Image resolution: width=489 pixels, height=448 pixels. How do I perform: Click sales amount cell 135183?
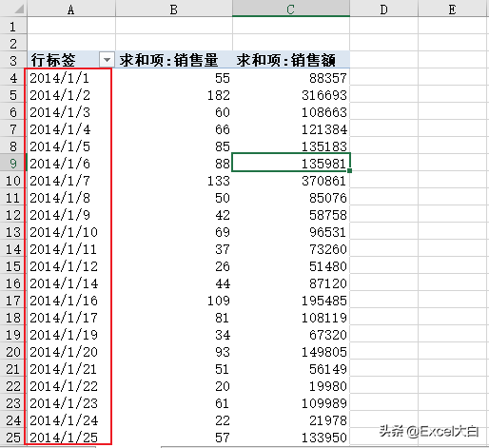click(x=291, y=146)
